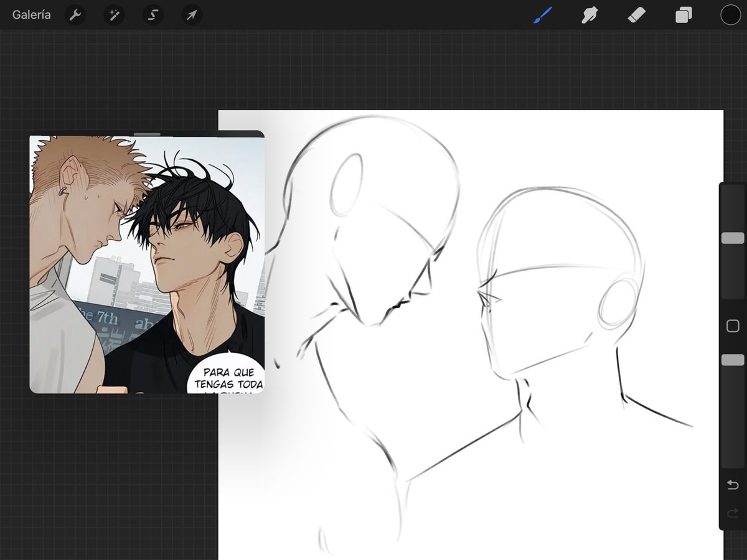Open the Layers panel
Screen dimensions: 747x560
click(x=684, y=15)
